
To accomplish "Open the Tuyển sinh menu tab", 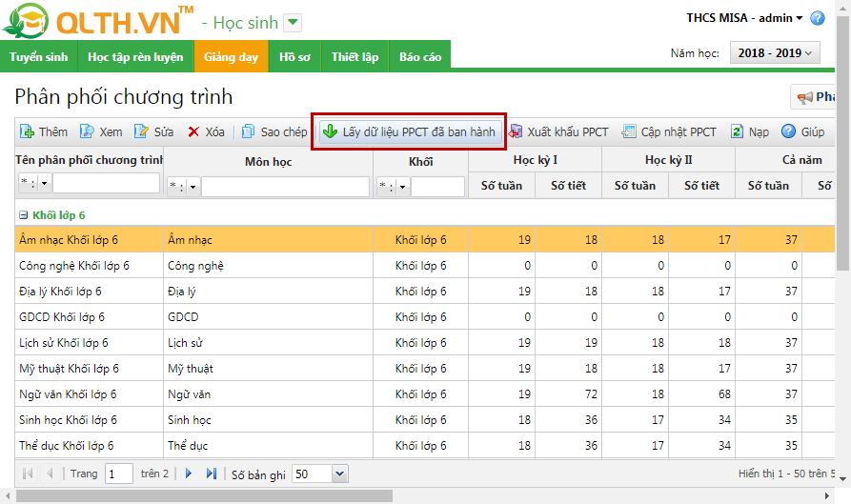I will (38, 56).
